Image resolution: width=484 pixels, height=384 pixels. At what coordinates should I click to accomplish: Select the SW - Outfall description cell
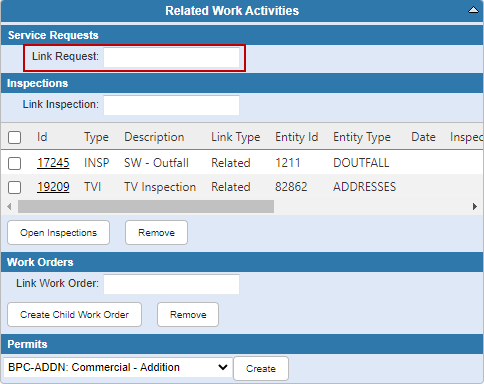coord(156,163)
